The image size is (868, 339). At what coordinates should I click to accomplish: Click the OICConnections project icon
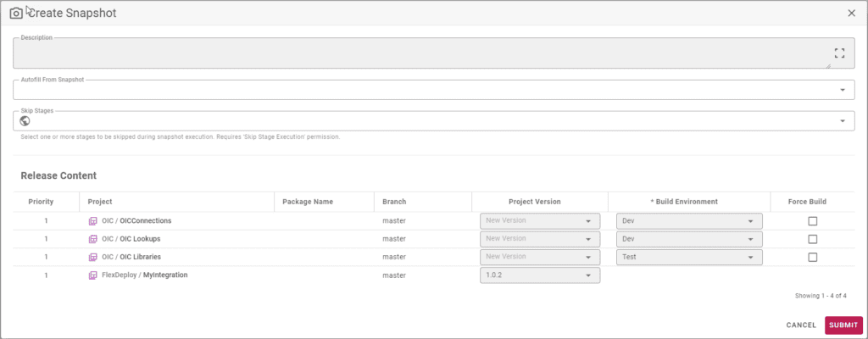pyautogui.click(x=93, y=221)
